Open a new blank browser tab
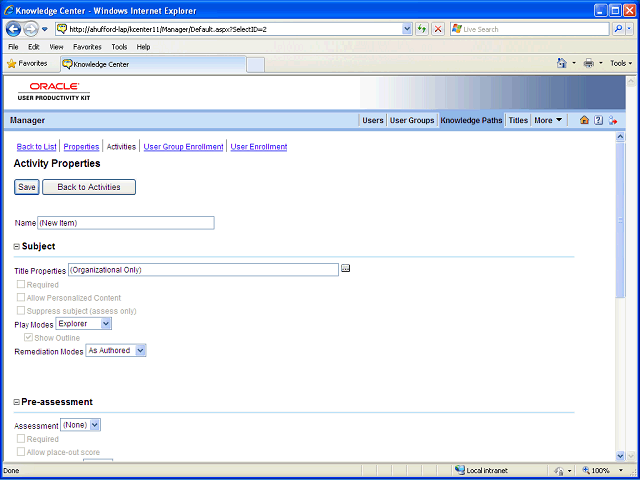 click(256, 64)
